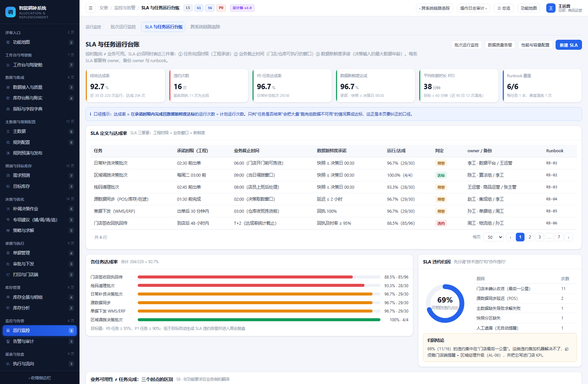
Task: Switch to 跨系统链路追踪 tab
Action: pyautogui.click(x=205, y=27)
